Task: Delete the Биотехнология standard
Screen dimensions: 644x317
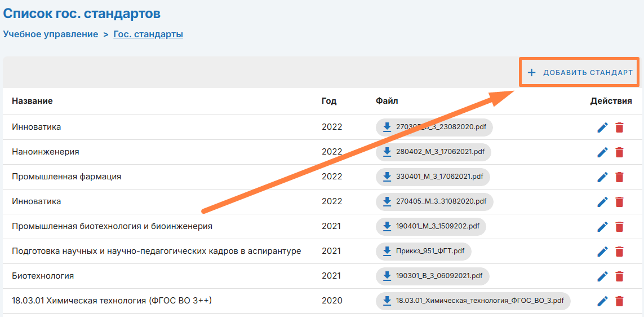Action: pyautogui.click(x=619, y=276)
